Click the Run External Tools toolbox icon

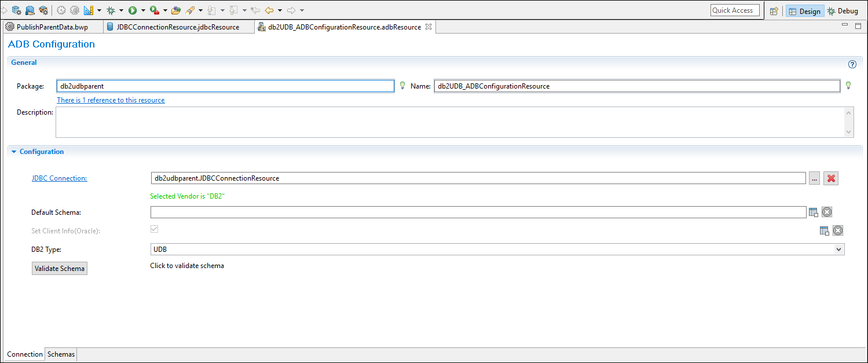coord(154,10)
